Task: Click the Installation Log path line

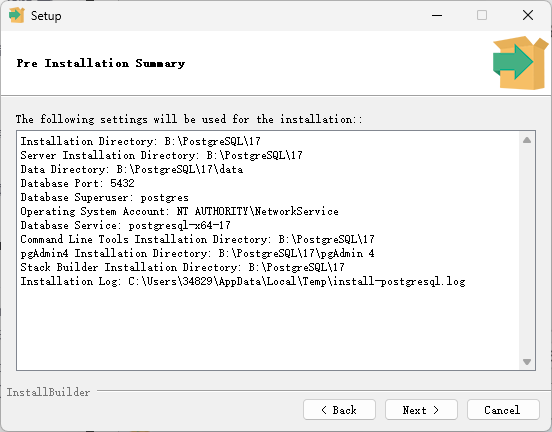Action: pyautogui.click(x=243, y=282)
